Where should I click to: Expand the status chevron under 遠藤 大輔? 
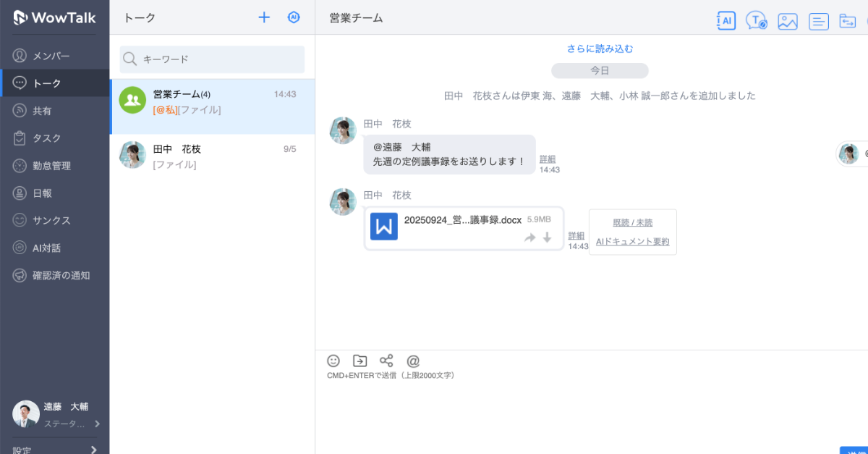(97, 424)
